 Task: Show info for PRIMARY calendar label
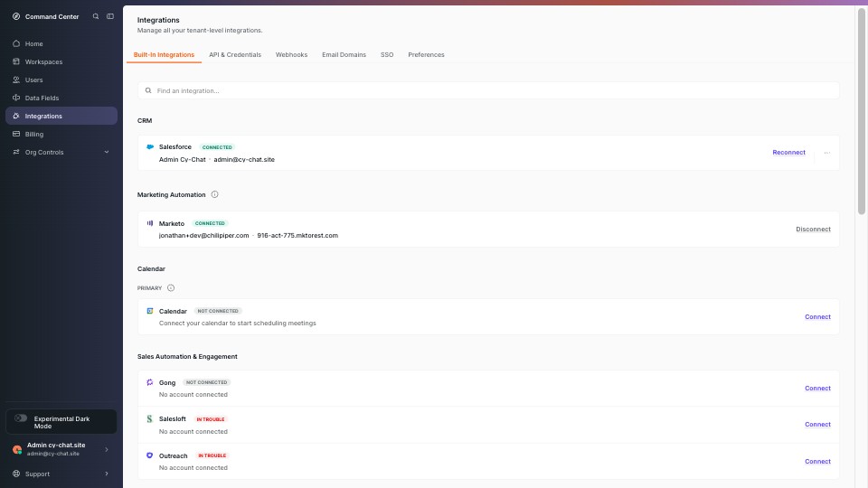tap(171, 287)
